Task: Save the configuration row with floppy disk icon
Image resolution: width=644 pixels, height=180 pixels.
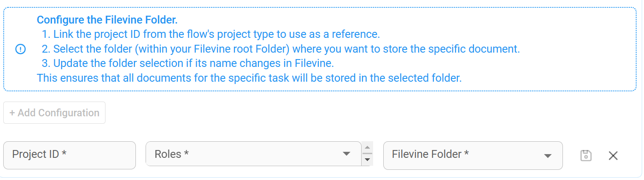Action: [585, 156]
